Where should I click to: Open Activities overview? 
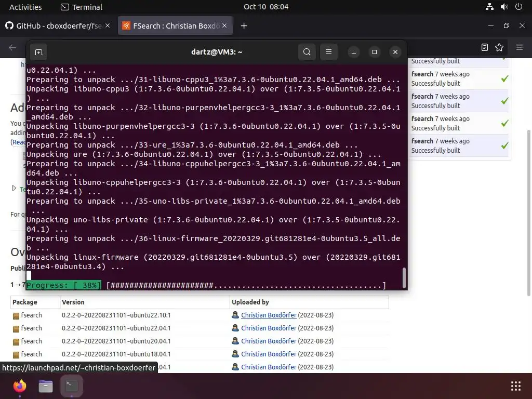(25, 7)
